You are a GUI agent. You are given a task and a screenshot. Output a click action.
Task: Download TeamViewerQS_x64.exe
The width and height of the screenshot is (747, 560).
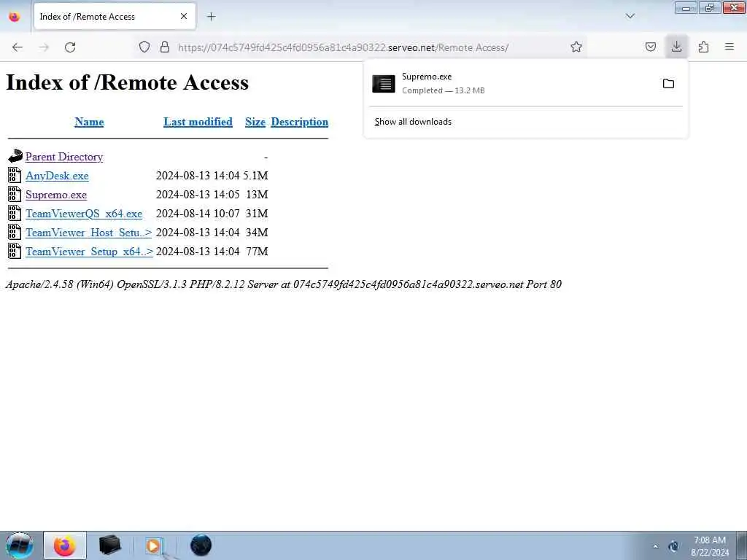[x=84, y=214]
